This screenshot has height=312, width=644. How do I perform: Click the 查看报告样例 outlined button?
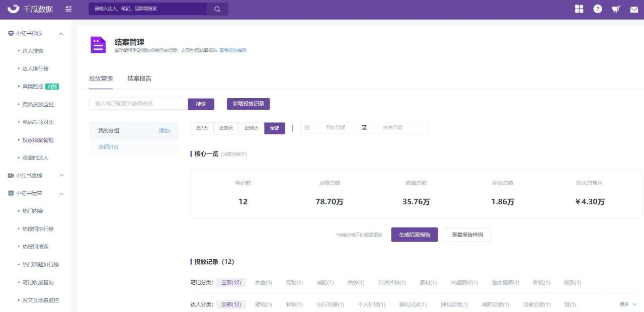tap(467, 235)
